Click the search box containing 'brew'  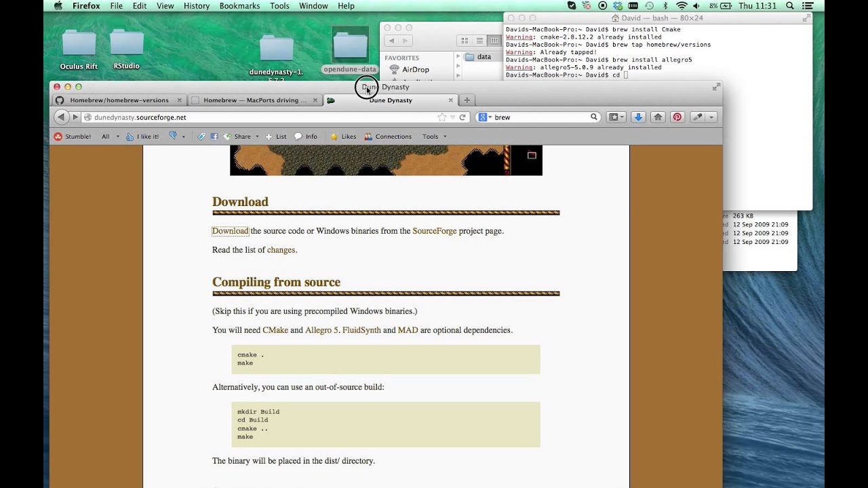(539, 117)
